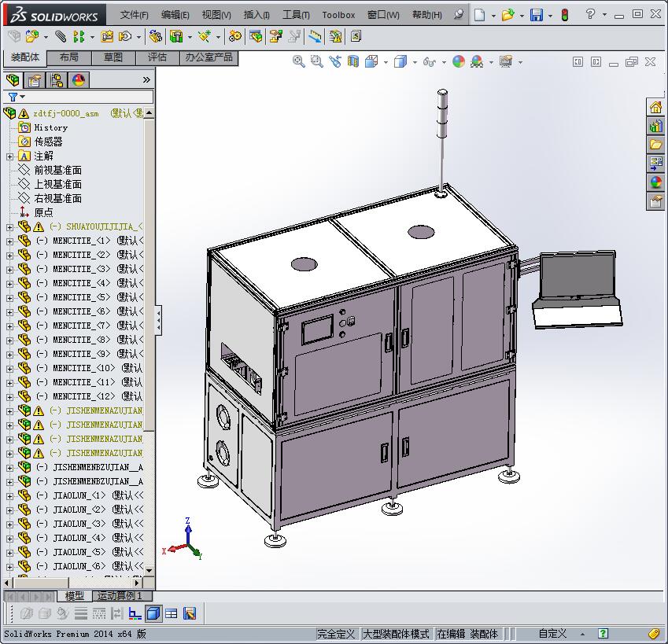Open the DisplayManager tab icon

[79, 80]
